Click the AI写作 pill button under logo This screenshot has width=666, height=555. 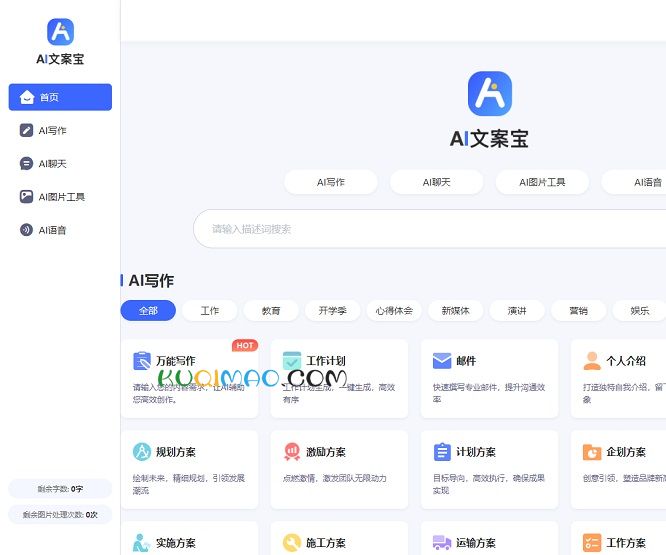[331, 182]
